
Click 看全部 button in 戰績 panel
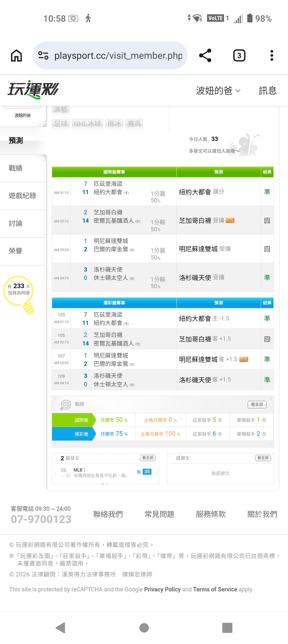point(257,404)
